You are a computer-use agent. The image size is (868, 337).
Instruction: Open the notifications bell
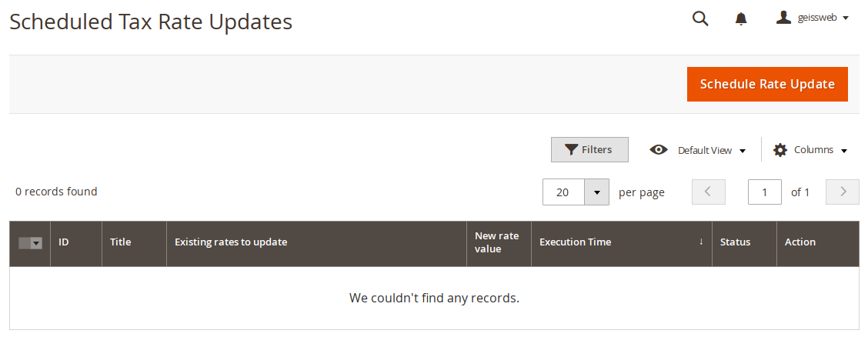(x=741, y=18)
